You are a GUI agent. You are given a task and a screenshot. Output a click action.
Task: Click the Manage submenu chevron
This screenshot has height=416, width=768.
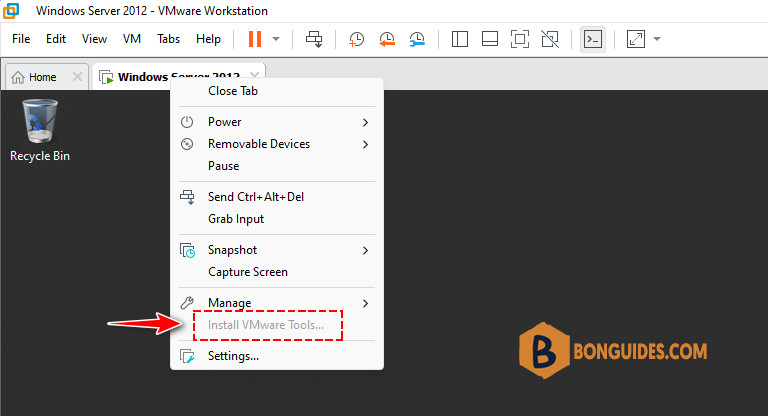tap(365, 303)
